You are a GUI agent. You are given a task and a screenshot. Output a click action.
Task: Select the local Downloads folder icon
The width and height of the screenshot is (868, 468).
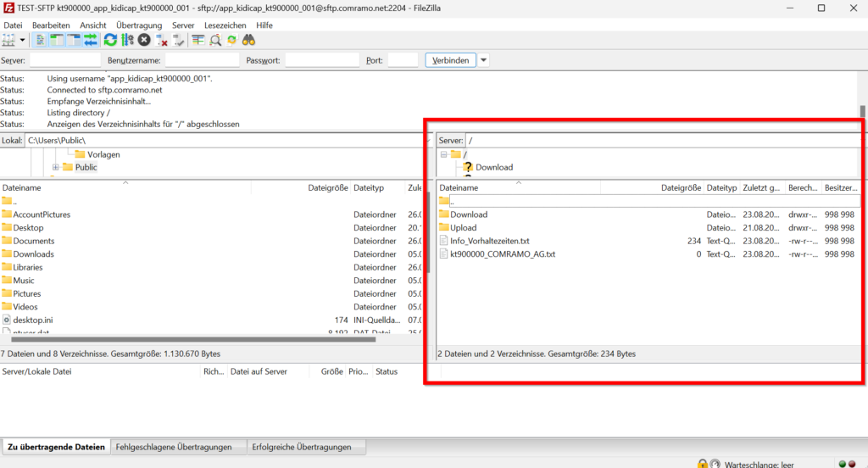click(x=7, y=253)
